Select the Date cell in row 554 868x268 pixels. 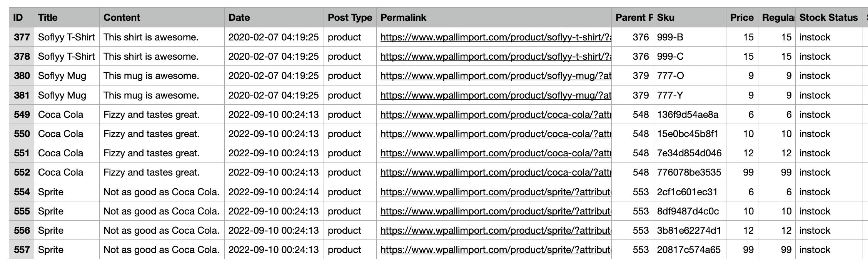coord(274,192)
